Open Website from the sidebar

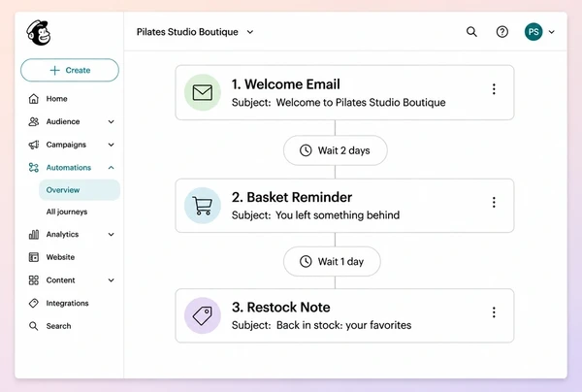(60, 257)
